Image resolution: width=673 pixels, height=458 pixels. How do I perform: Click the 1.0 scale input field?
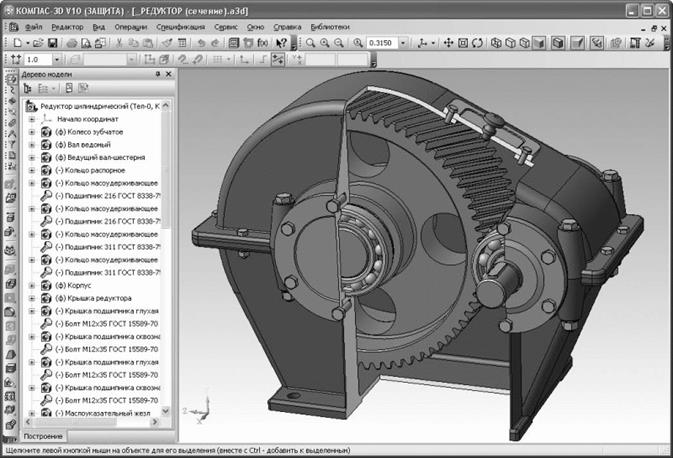[36, 60]
